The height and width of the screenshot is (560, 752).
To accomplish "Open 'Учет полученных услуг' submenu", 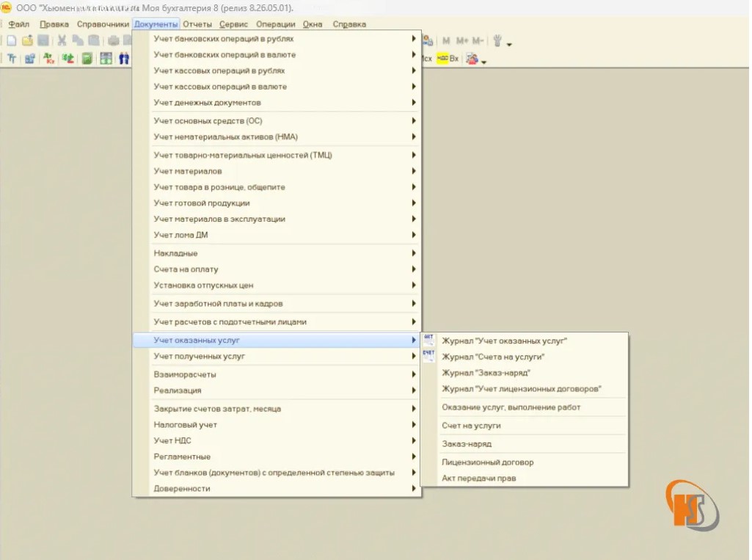I will click(x=277, y=356).
